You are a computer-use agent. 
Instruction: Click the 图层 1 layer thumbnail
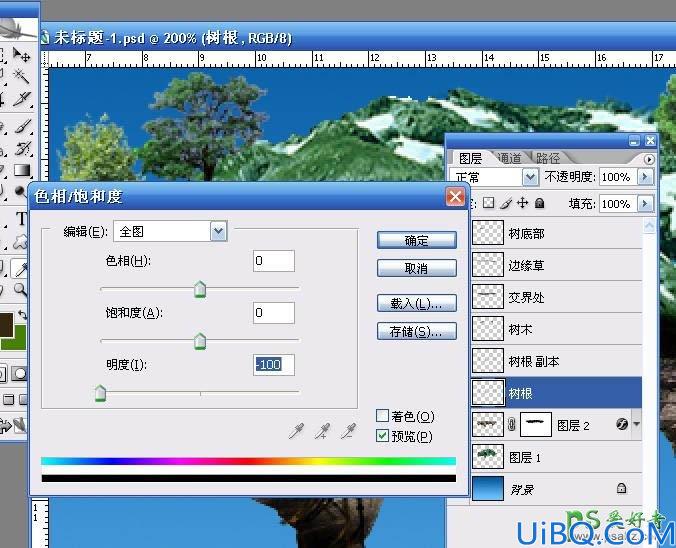(x=488, y=457)
